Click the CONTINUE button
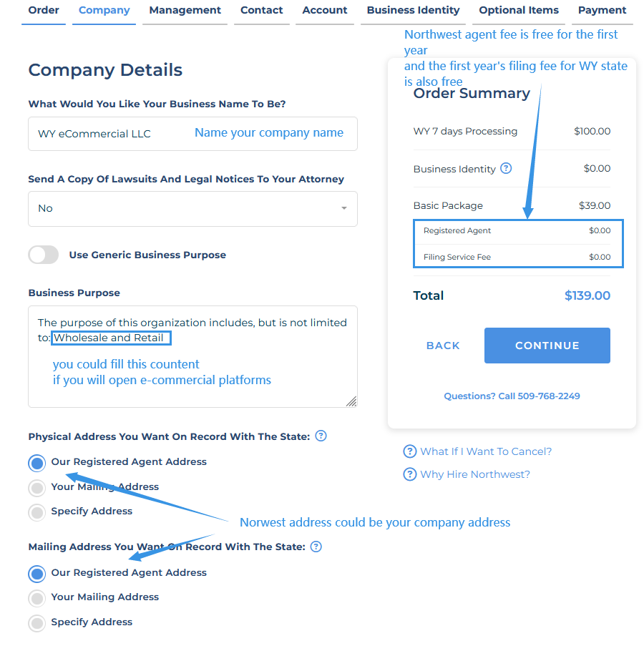The image size is (644, 646). 547,346
